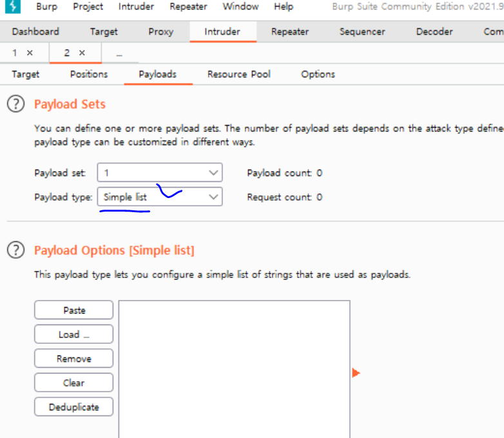Screen dimensions: 504x438
Task: Click the Payload count: 0 text
Action: point(284,173)
